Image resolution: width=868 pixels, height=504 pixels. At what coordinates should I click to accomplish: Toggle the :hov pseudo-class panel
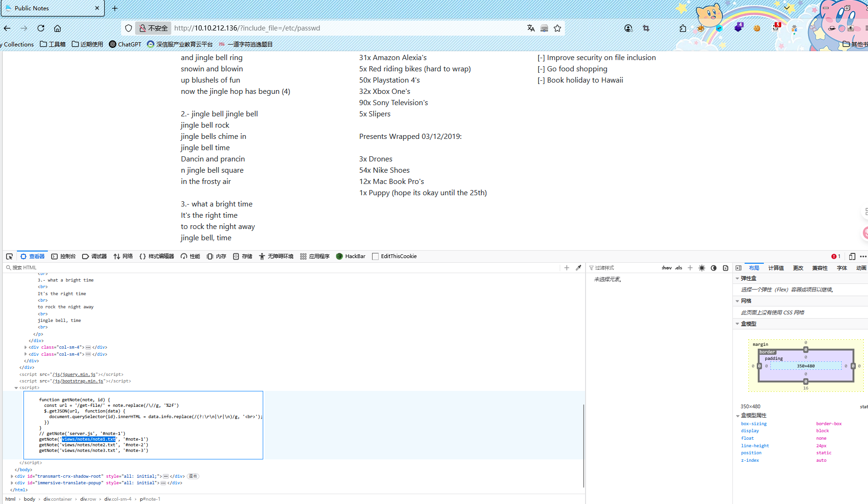tap(666, 267)
